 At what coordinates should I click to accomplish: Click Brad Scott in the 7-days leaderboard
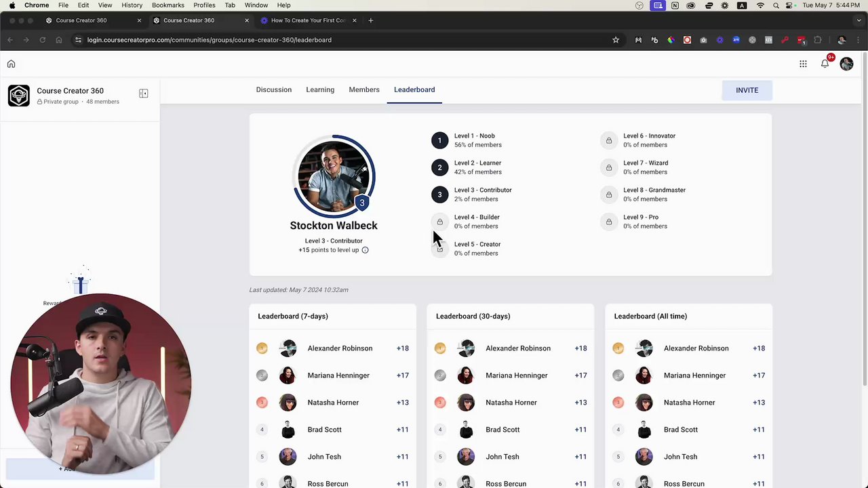point(324,430)
